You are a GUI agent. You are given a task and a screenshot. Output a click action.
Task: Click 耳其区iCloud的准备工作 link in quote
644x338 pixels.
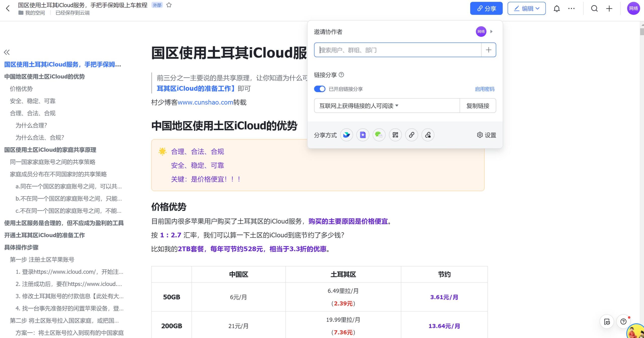tap(196, 88)
